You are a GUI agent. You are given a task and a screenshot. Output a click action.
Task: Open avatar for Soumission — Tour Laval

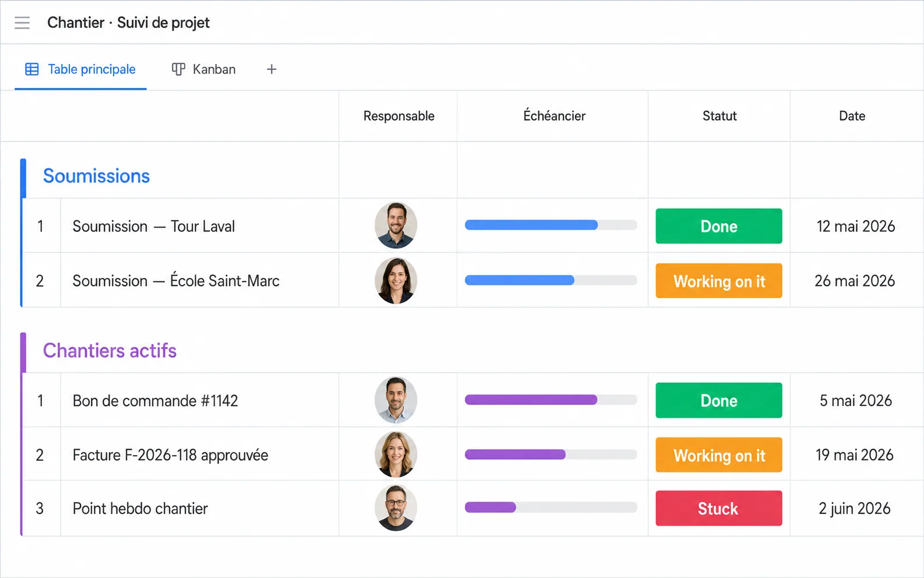(396, 225)
